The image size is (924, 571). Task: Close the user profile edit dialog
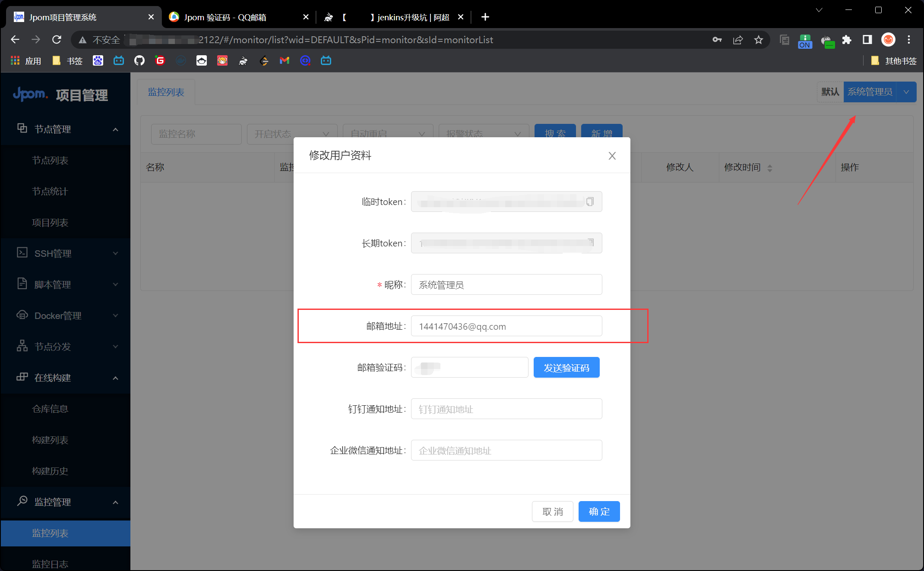point(612,156)
